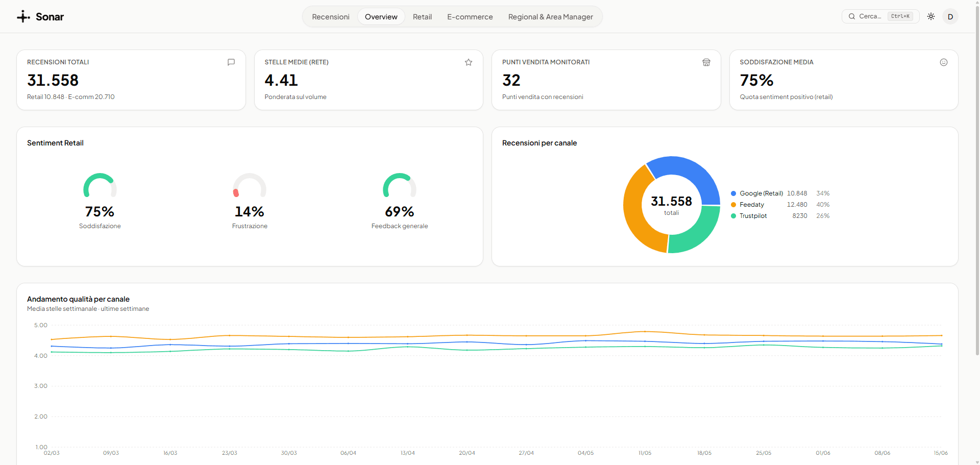Click the 8230 count in the legend
Viewport: 980px width, 465px height.
pyautogui.click(x=800, y=216)
